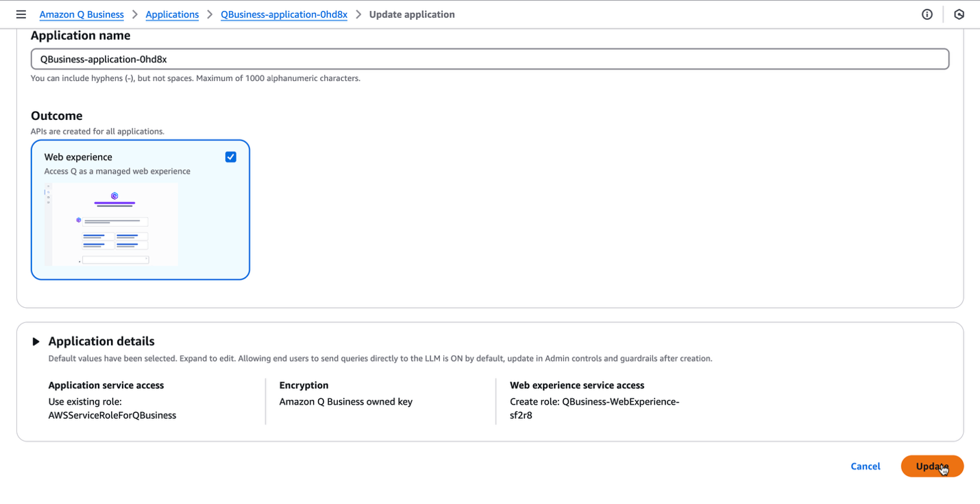Navigate to Amazon Q Business breadcrumb link

[81, 14]
